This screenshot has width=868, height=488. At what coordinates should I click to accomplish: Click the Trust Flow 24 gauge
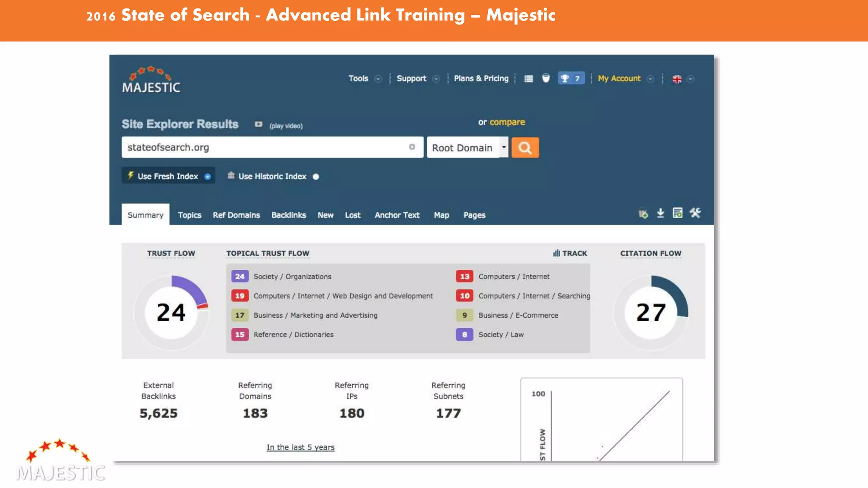[171, 313]
